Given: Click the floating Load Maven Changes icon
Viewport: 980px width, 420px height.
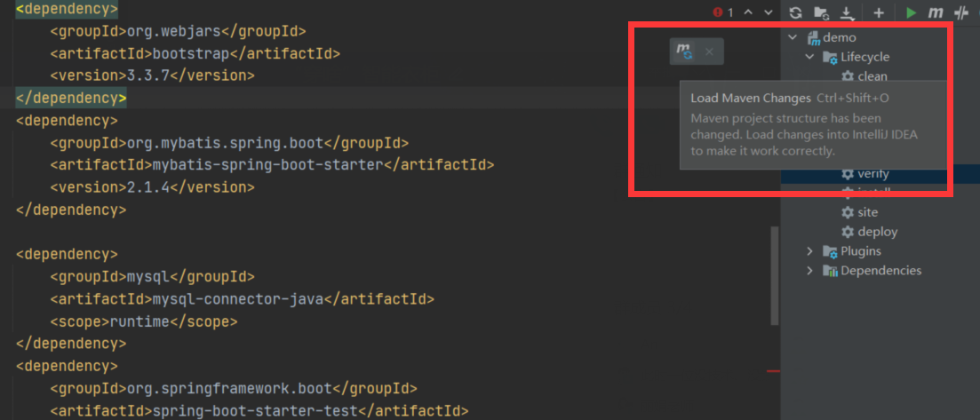Looking at the screenshot, I should point(686,52).
